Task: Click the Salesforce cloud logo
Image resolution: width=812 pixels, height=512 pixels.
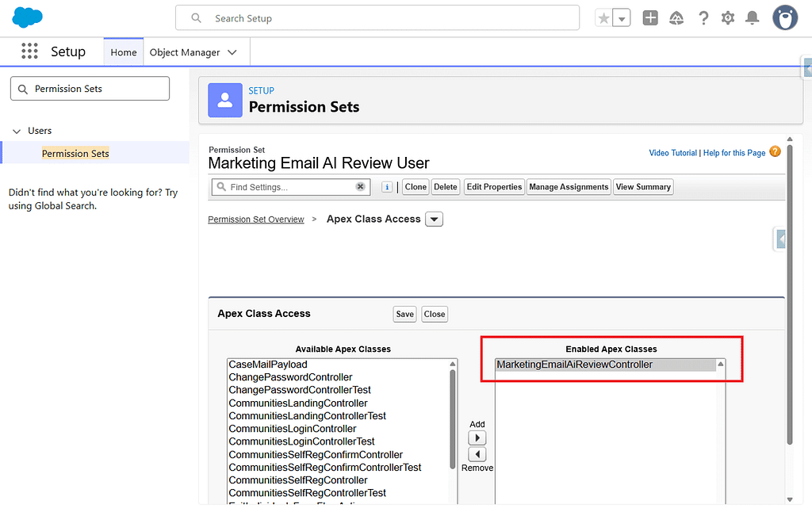Action: [x=28, y=17]
